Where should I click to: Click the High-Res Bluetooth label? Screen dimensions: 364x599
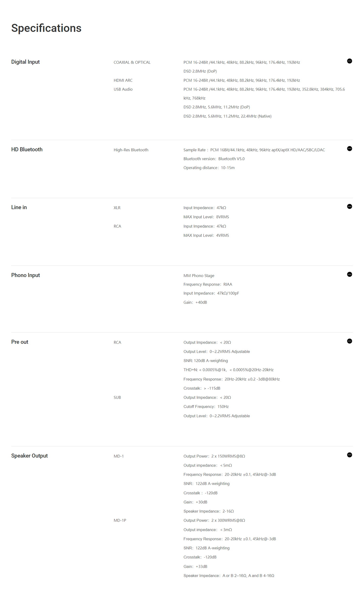pos(131,150)
